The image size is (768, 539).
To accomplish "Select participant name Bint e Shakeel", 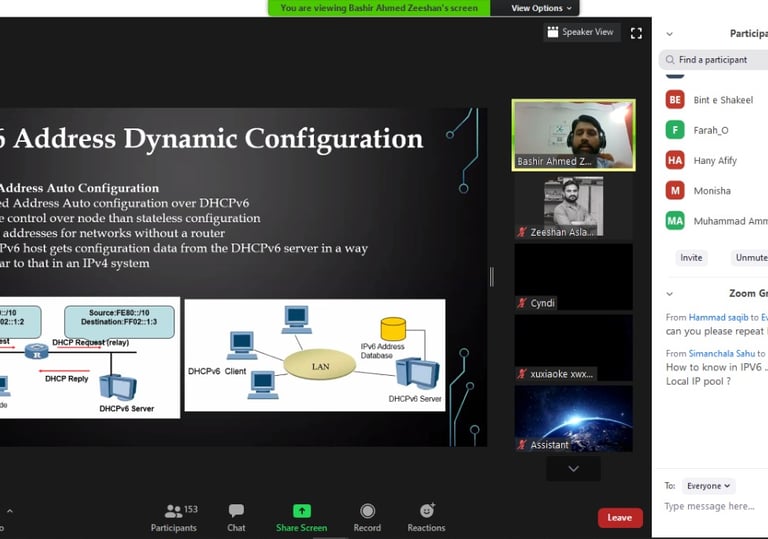I will (723, 100).
